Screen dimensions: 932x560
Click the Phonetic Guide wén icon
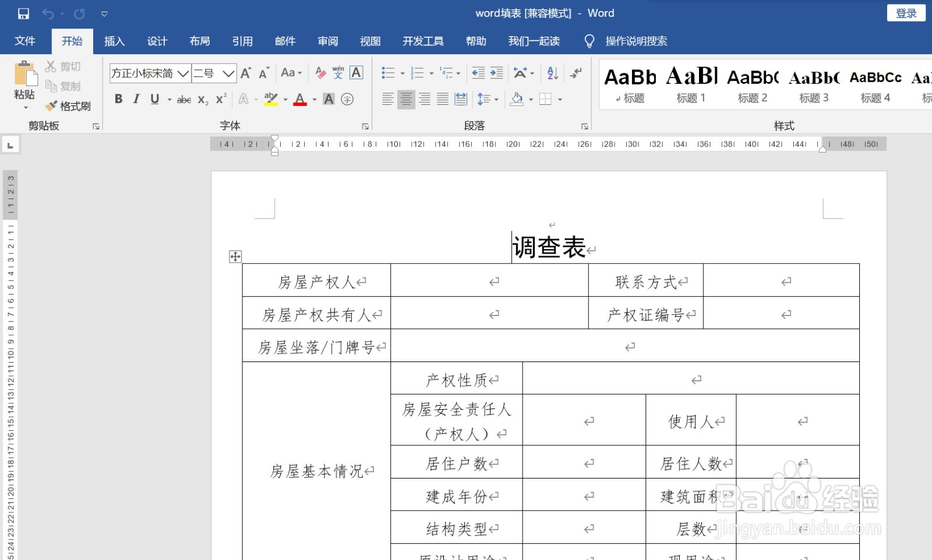click(338, 73)
